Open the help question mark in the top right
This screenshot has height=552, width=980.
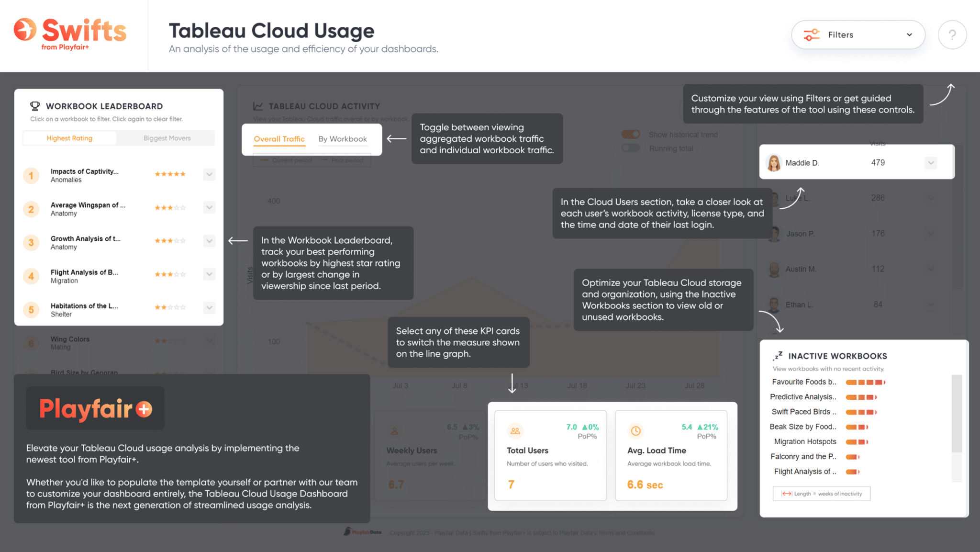point(952,34)
